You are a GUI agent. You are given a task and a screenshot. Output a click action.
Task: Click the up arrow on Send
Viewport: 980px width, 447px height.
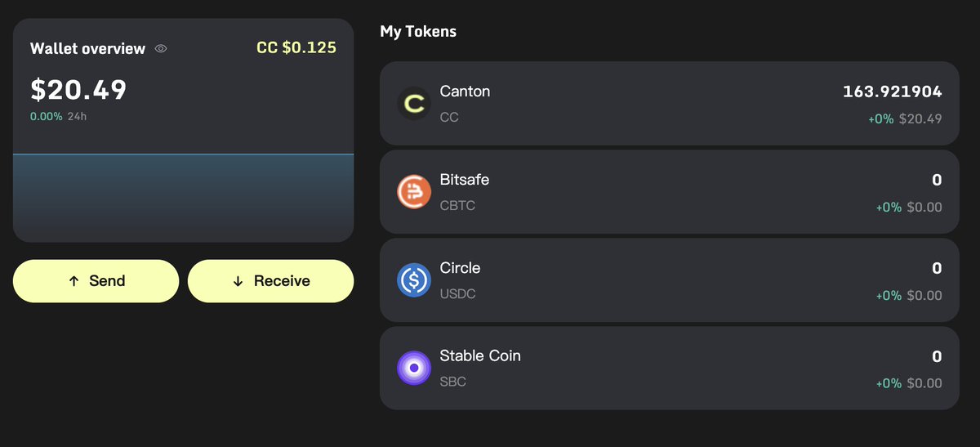[73, 281]
